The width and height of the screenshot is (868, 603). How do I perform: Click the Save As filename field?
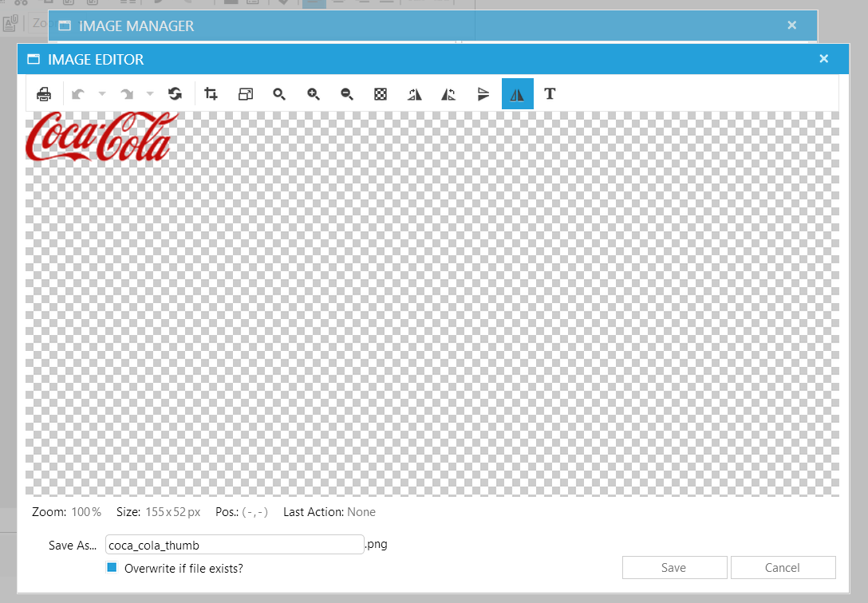[235, 545]
